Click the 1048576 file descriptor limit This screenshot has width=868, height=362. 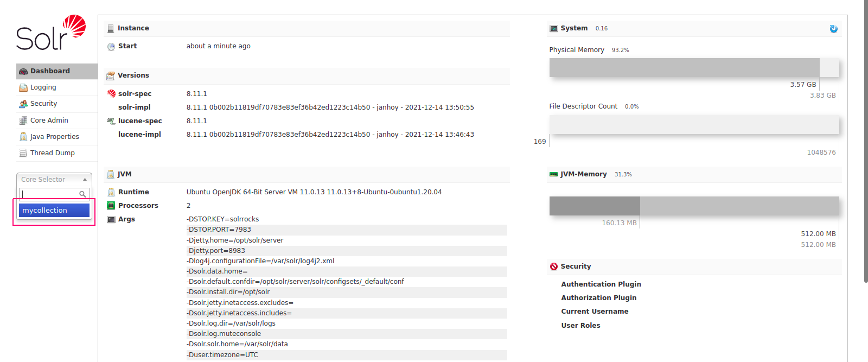click(x=821, y=153)
